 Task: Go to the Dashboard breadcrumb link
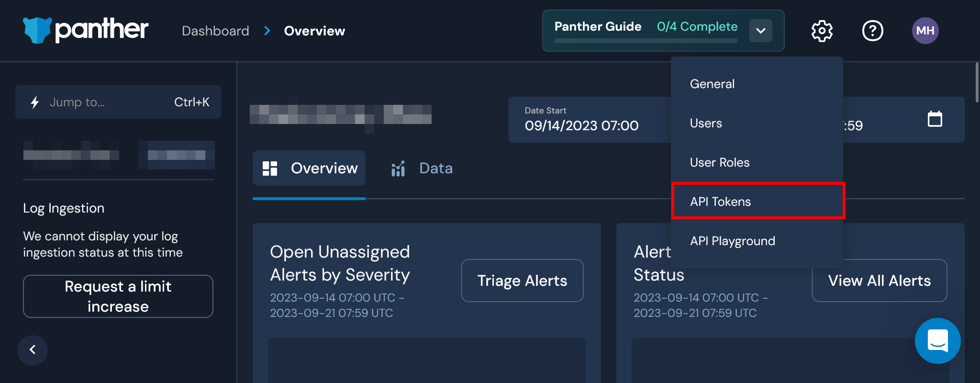coord(215,31)
